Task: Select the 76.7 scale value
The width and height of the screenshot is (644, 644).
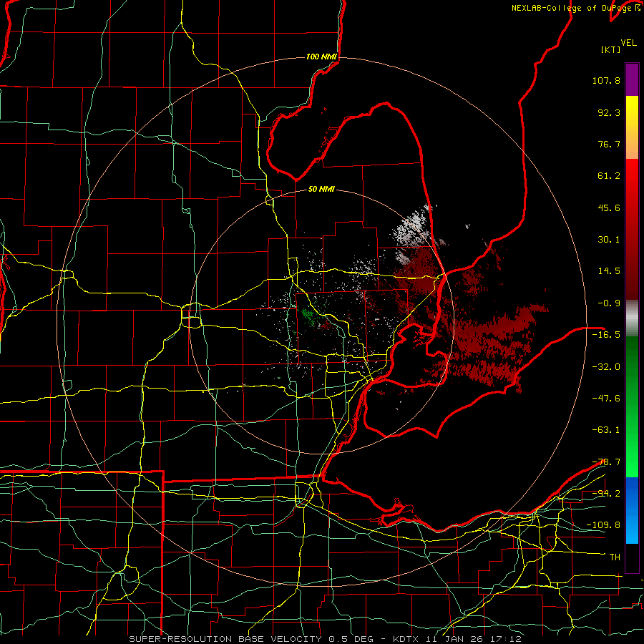Action: [x=609, y=144]
